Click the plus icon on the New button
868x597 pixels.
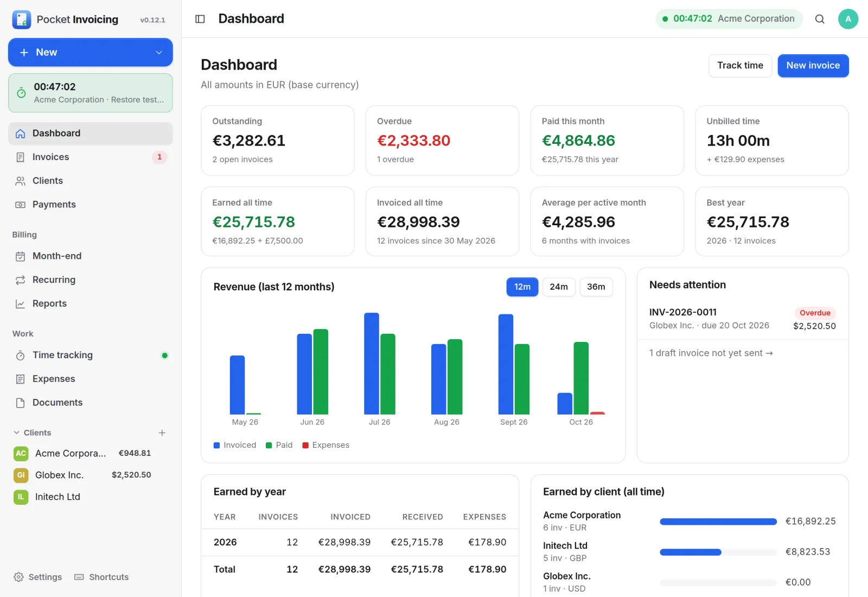(x=24, y=52)
